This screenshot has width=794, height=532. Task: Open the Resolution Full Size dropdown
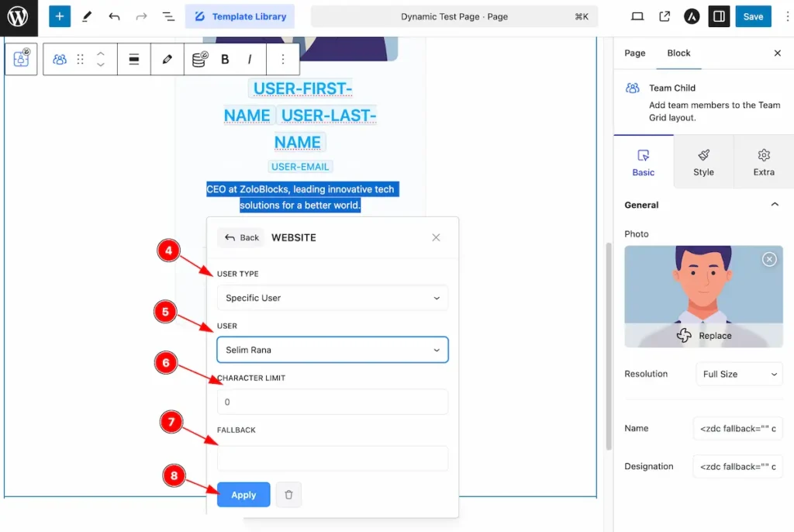(739, 374)
